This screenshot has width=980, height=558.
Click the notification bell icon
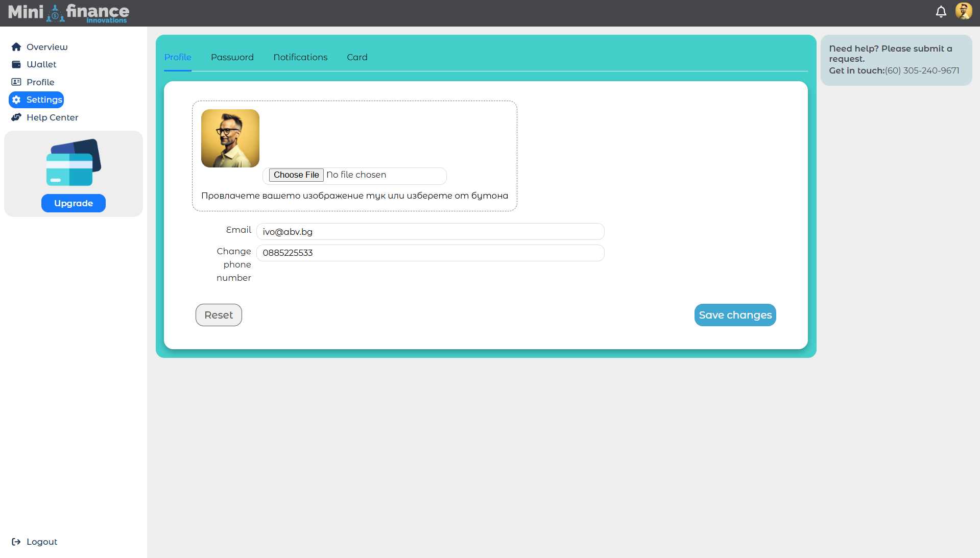pyautogui.click(x=941, y=11)
